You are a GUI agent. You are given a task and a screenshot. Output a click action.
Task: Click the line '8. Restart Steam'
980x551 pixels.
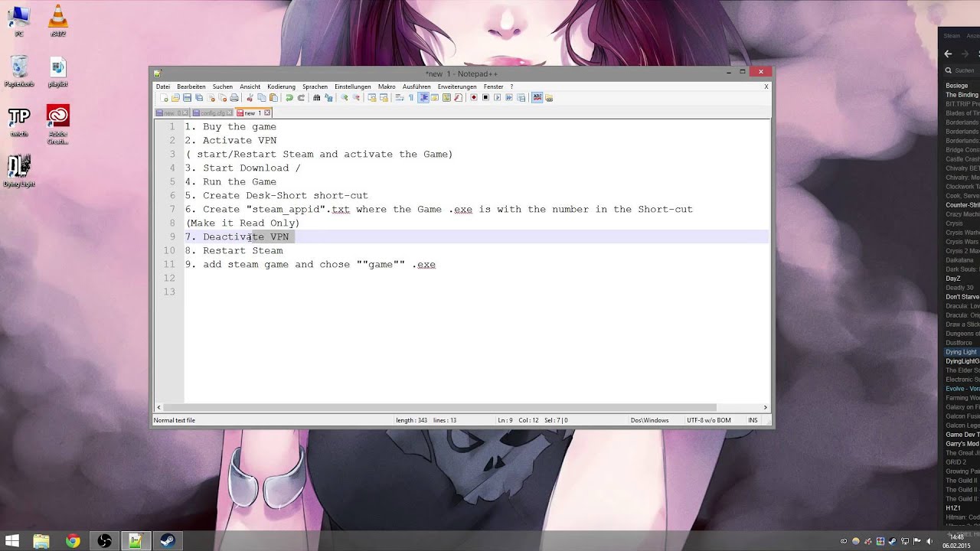click(x=234, y=250)
